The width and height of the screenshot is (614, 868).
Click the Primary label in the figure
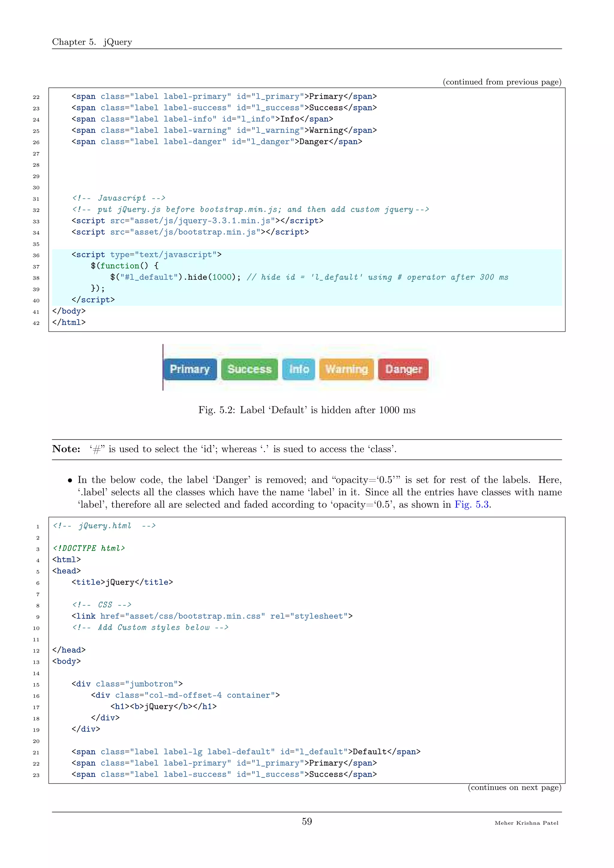click(x=190, y=369)
